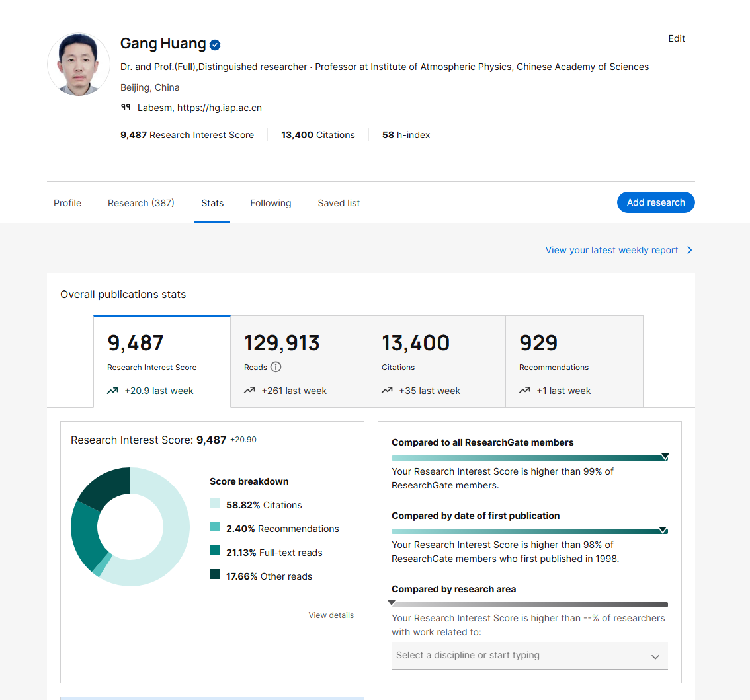The height and width of the screenshot is (700, 750).
Task: Click the trend arrow next to +1 last week
Action: click(x=524, y=391)
